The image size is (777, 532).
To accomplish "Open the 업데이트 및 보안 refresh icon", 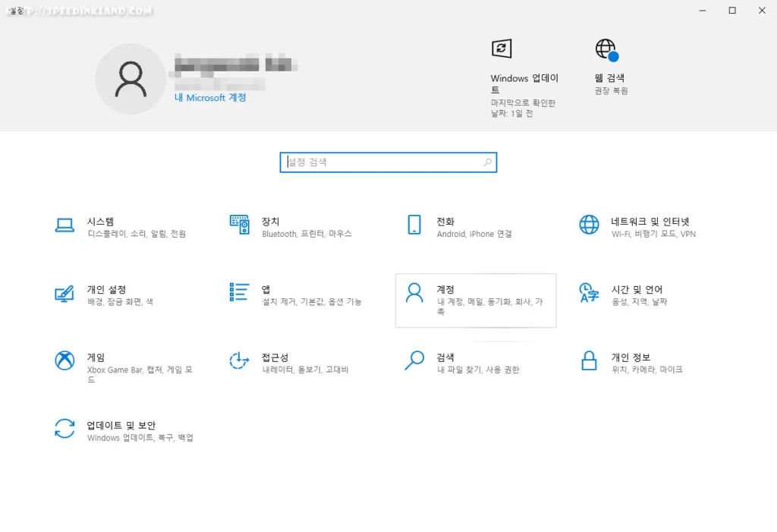I will 64,428.
